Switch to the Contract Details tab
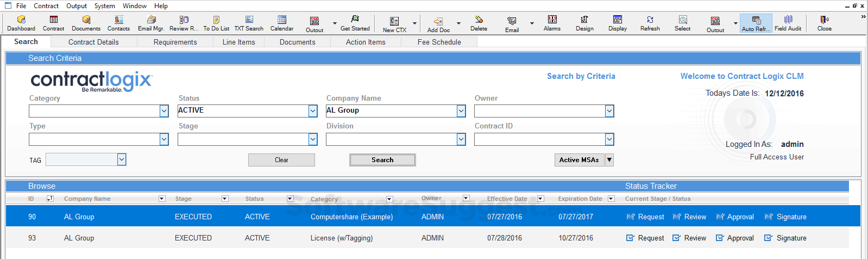 click(93, 42)
